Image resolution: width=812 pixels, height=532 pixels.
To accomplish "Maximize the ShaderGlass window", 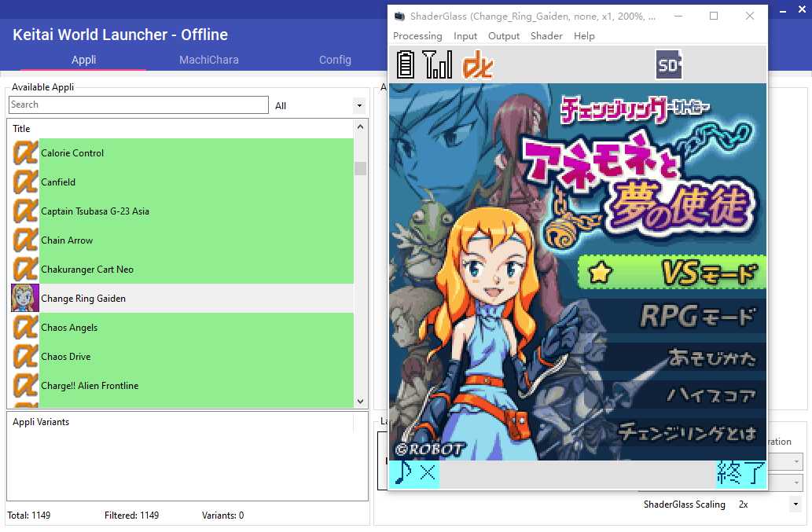I will pyautogui.click(x=714, y=16).
